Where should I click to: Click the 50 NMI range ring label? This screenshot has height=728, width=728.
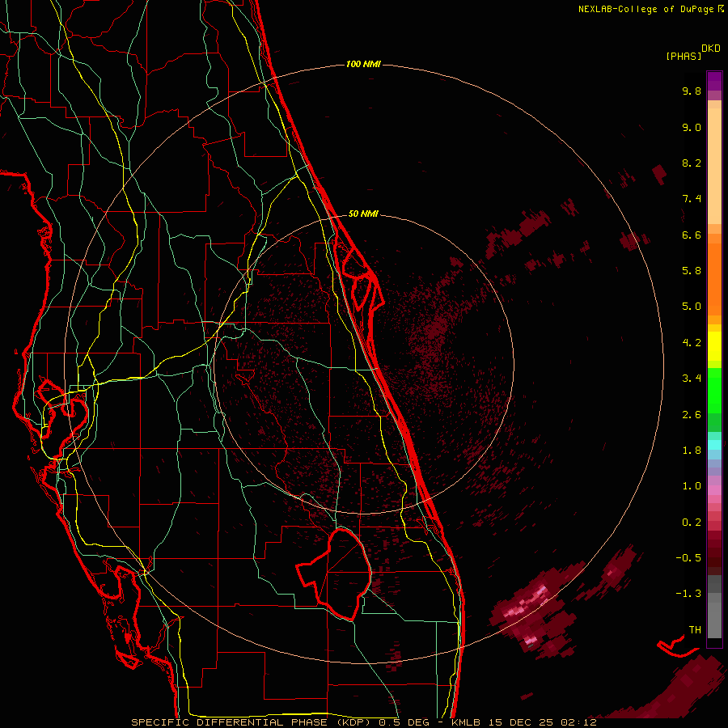point(363,214)
